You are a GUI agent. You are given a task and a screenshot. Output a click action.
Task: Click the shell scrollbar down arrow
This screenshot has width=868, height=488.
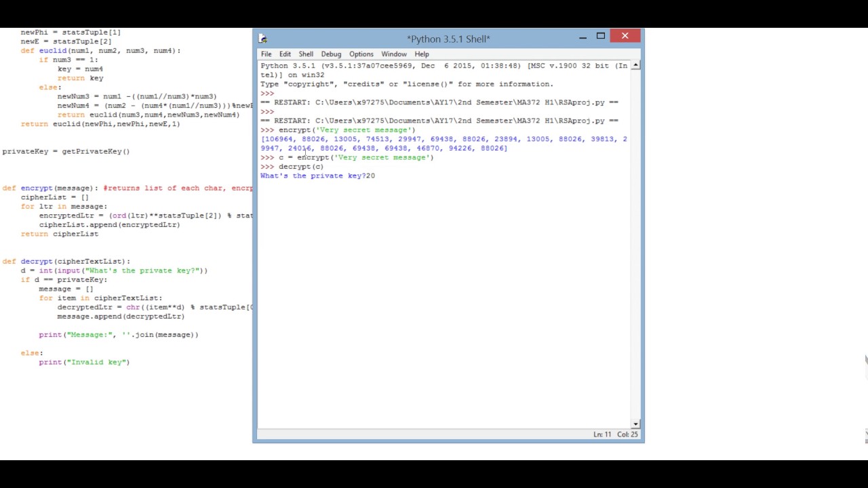(635, 424)
